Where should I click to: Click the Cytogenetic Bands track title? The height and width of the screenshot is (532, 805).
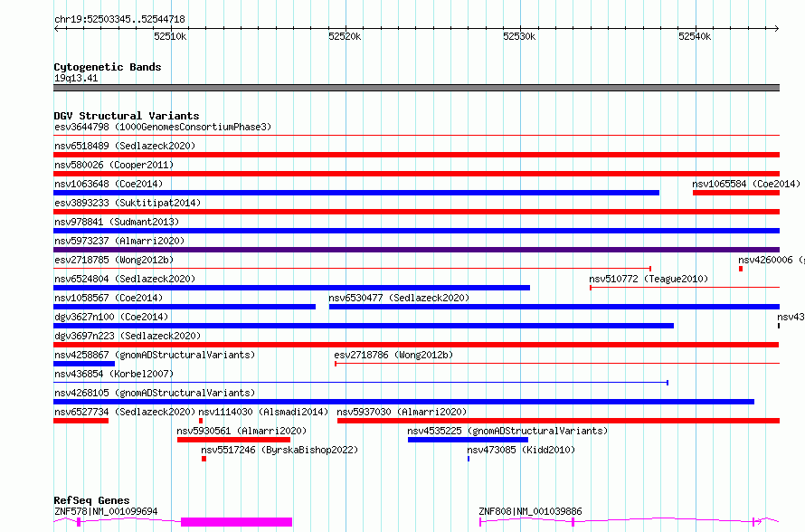tap(108, 67)
